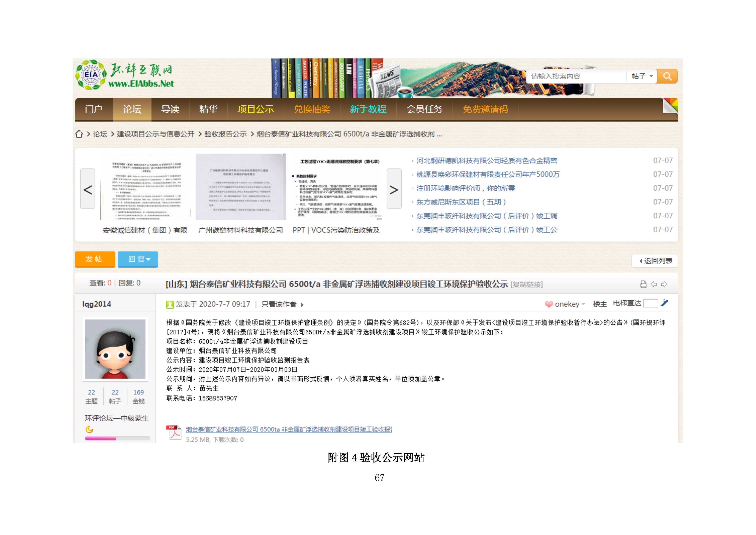Open link 东莞润丰玻纤科技有限公司（后评价）竣工调
This screenshot has width=756, height=535.
487,216
